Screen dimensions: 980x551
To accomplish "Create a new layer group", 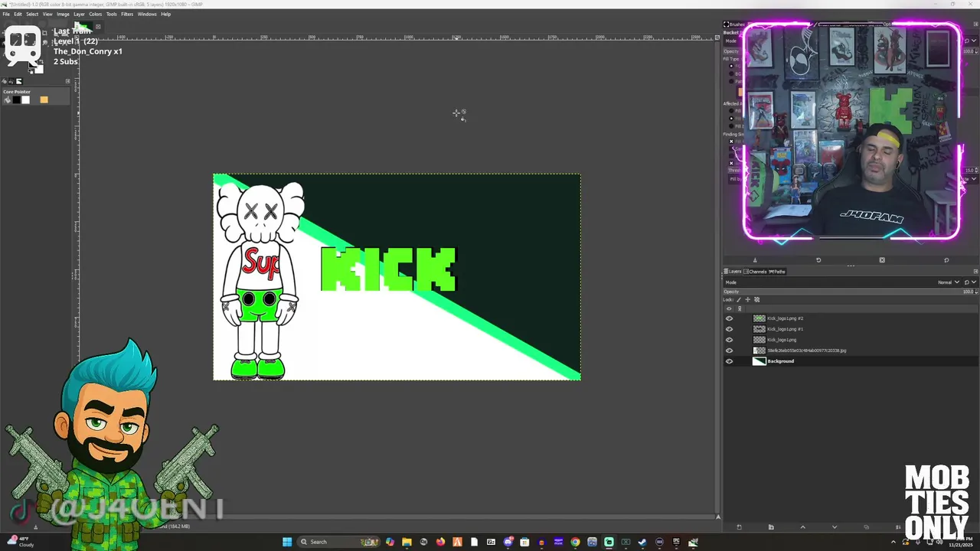I will coord(771,527).
